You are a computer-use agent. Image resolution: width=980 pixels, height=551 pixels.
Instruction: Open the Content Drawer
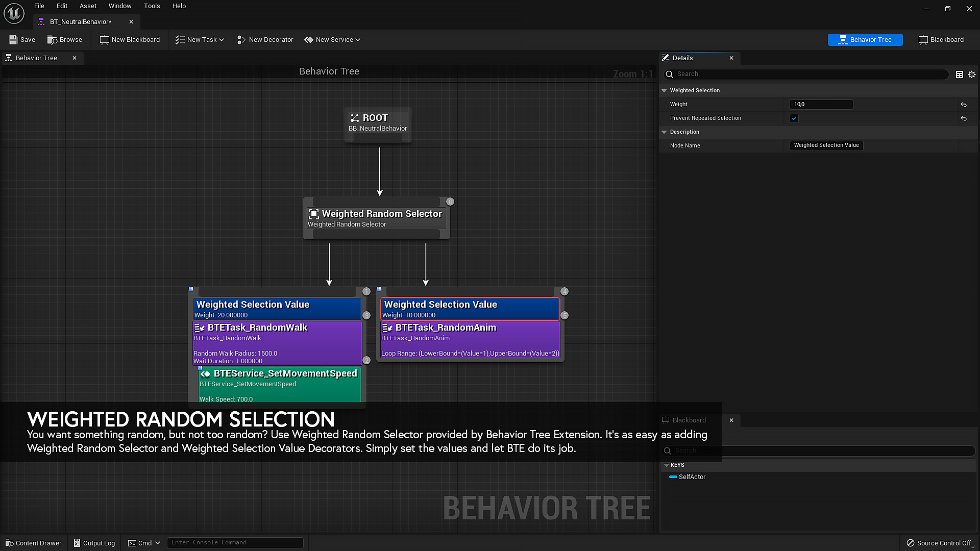point(34,543)
